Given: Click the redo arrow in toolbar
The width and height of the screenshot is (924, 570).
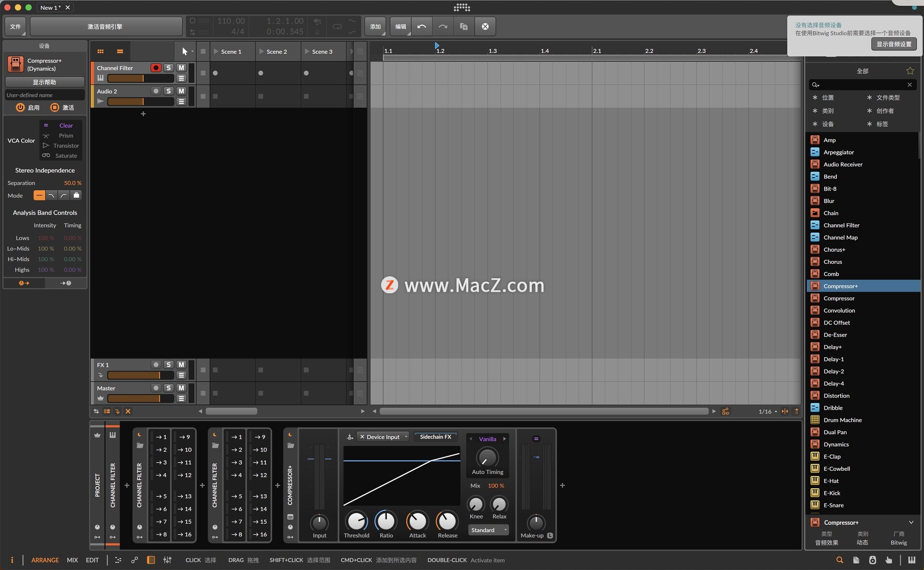Looking at the screenshot, I should coord(443,26).
